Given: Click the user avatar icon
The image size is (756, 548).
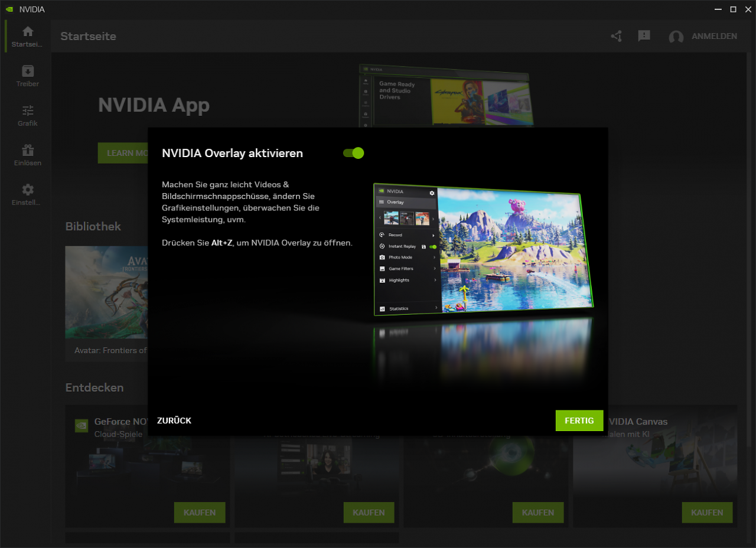Looking at the screenshot, I should click(x=676, y=37).
